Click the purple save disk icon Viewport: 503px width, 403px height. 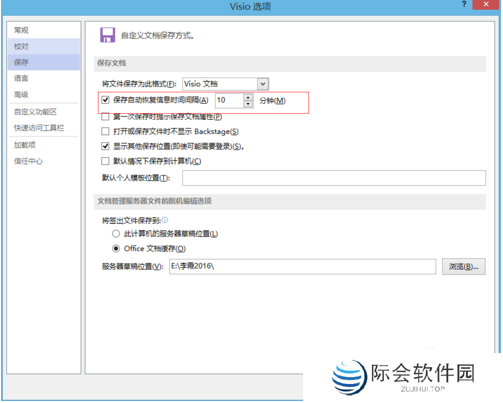(107, 35)
